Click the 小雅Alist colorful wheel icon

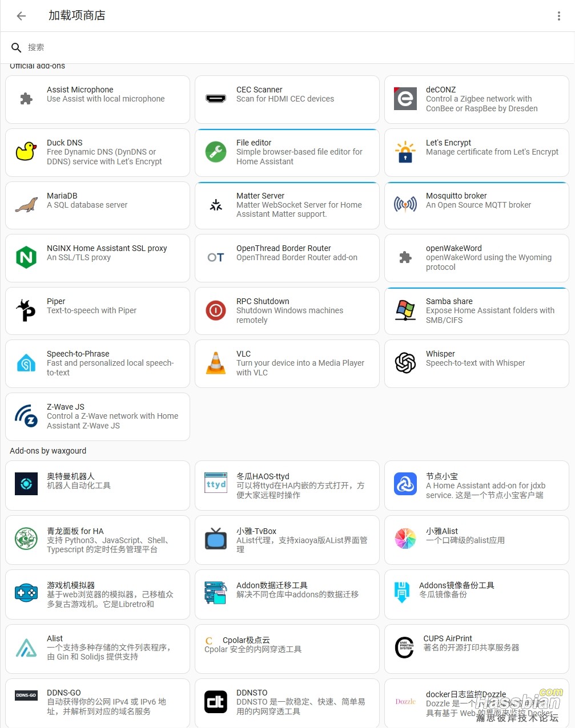(x=405, y=539)
